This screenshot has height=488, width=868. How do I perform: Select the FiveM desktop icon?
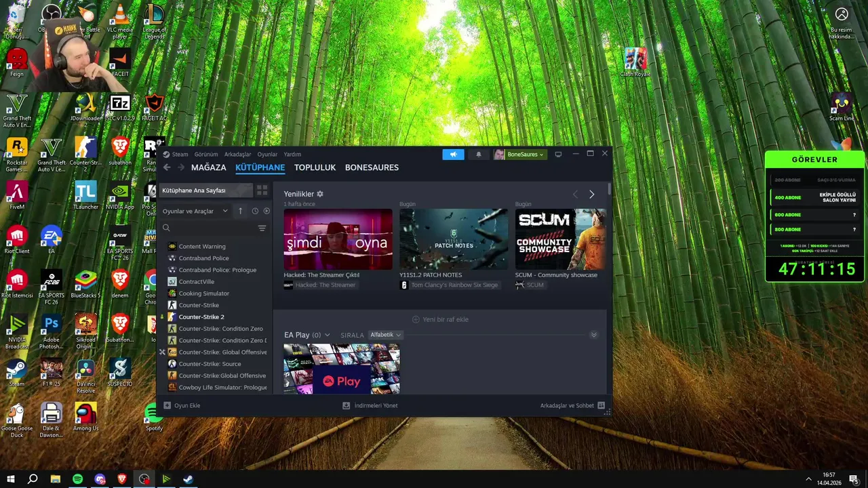point(16,196)
